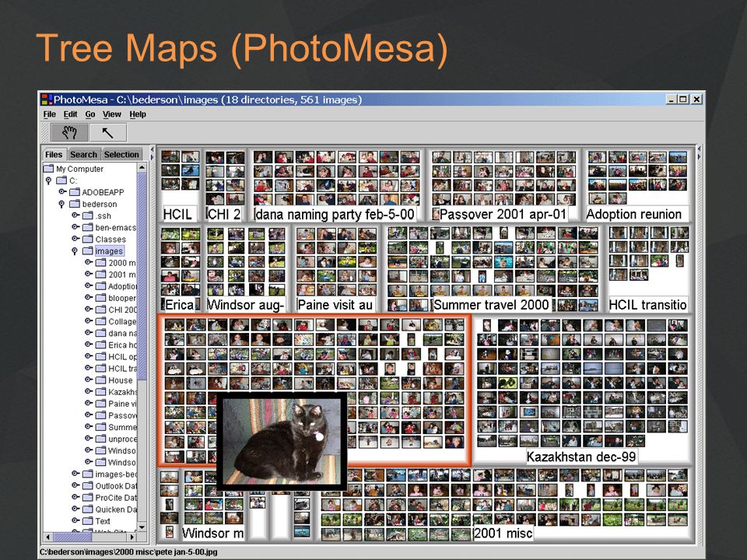Click the PhotoMesa title bar app icon
This screenshot has height=560, width=747.
pos(46,100)
